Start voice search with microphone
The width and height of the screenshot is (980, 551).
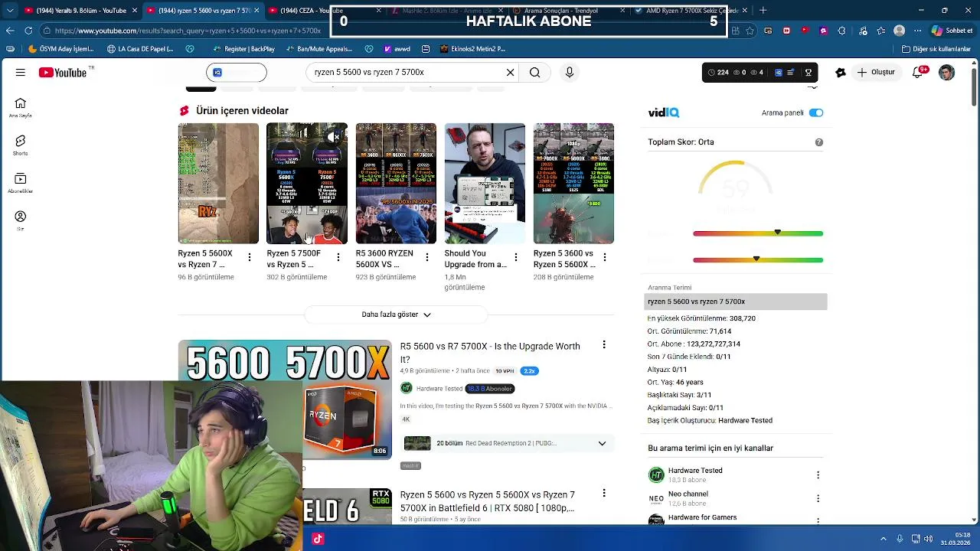(x=569, y=72)
